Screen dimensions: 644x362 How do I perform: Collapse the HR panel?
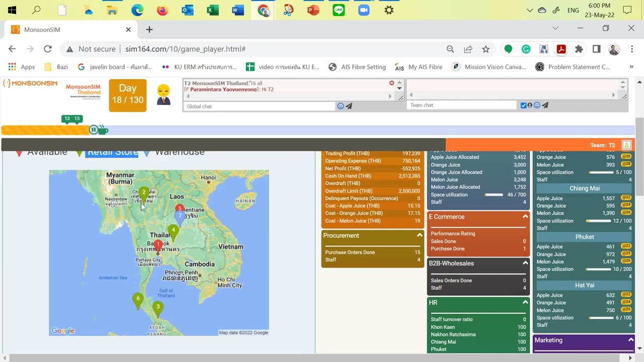pyautogui.click(x=525, y=302)
